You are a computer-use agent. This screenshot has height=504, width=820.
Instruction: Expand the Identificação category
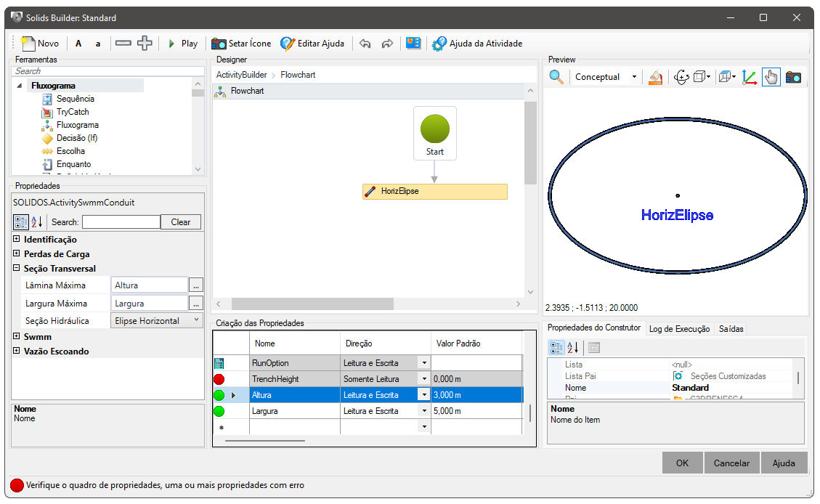(16, 239)
